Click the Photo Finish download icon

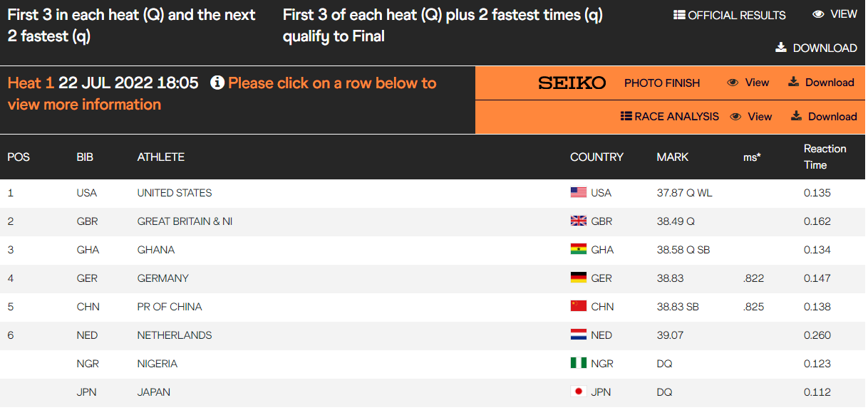click(793, 83)
